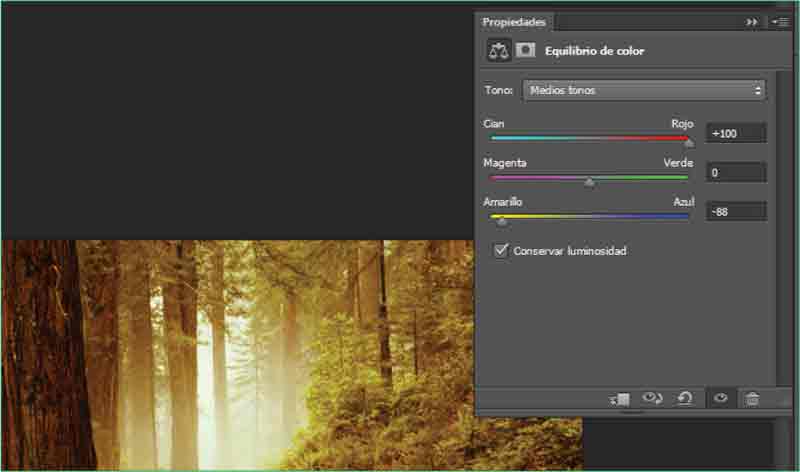Reset adjustment to default values
The width and height of the screenshot is (800, 472).
[x=685, y=399]
